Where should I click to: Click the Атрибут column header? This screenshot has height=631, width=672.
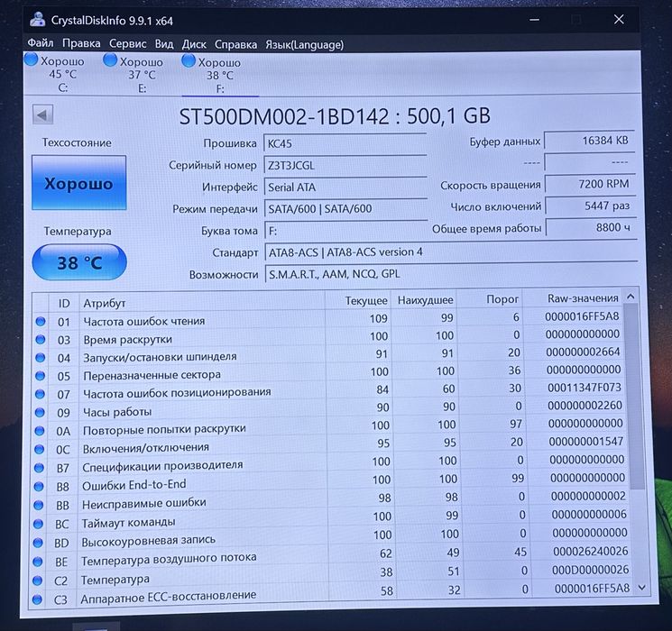pos(201,303)
